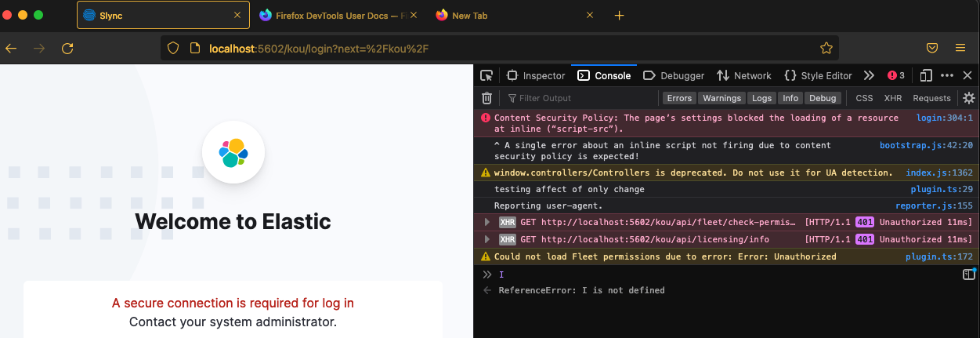Viewport: 980px width, 338px height.
Task: Close the Slync browser tab
Action: click(x=237, y=15)
